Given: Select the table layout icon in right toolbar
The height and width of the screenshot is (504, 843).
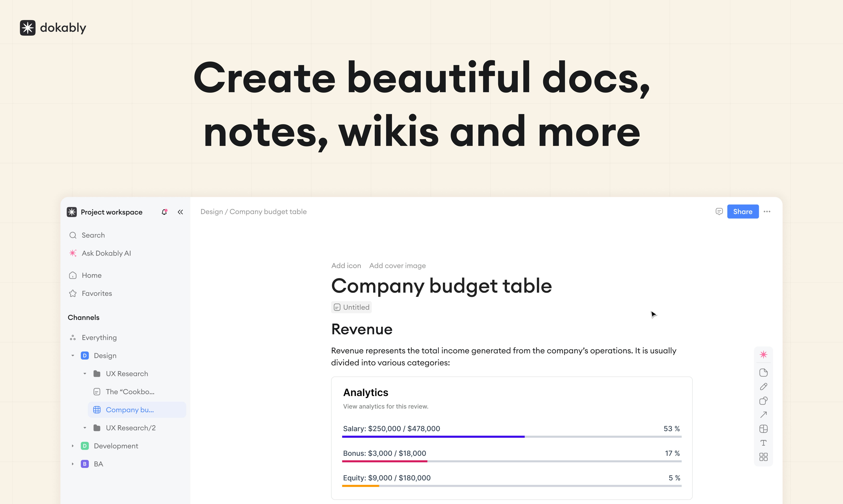Looking at the screenshot, I should point(764,429).
